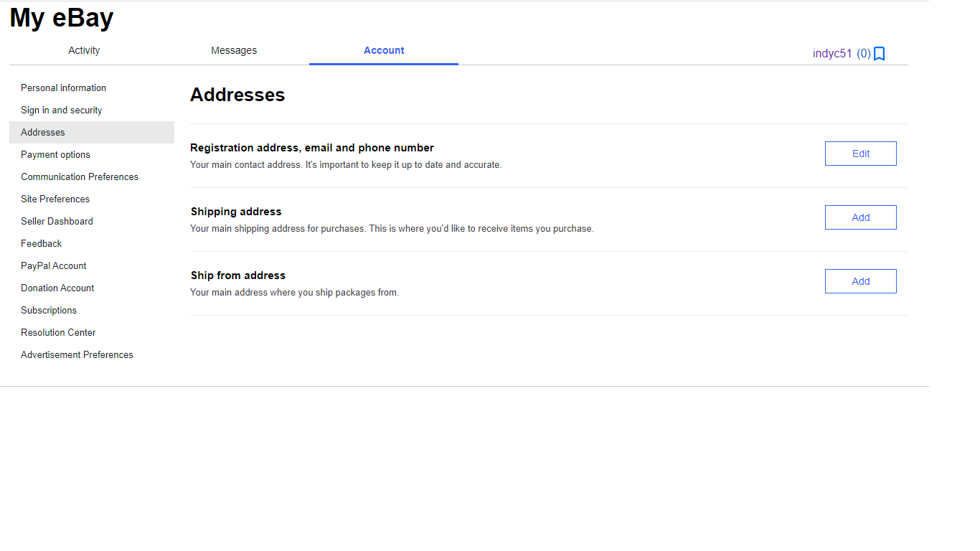Open Communication Preferences page

(x=80, y=176)
